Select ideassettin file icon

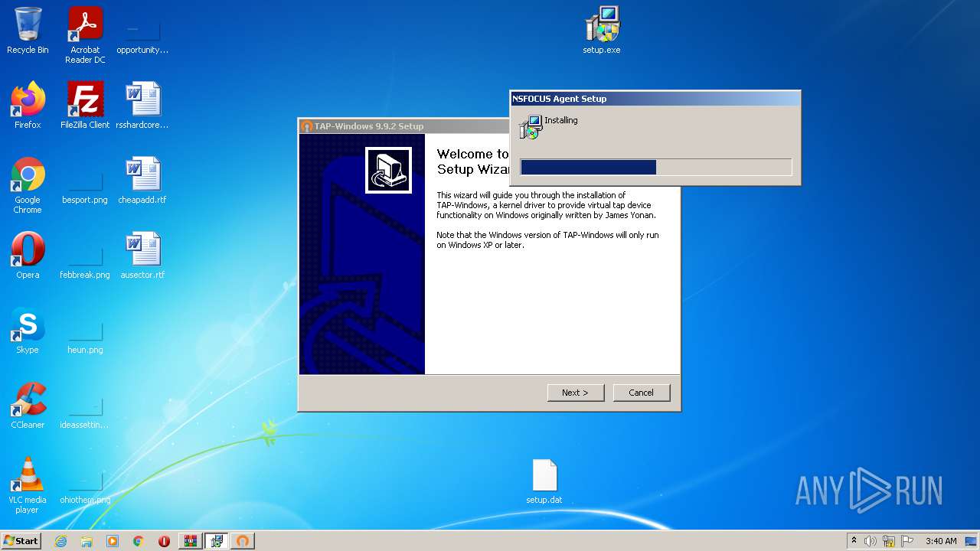coord(85,412)
